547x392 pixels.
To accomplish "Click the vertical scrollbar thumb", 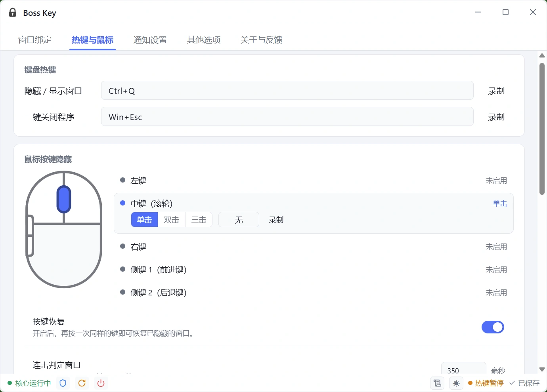I will point(542,129).
